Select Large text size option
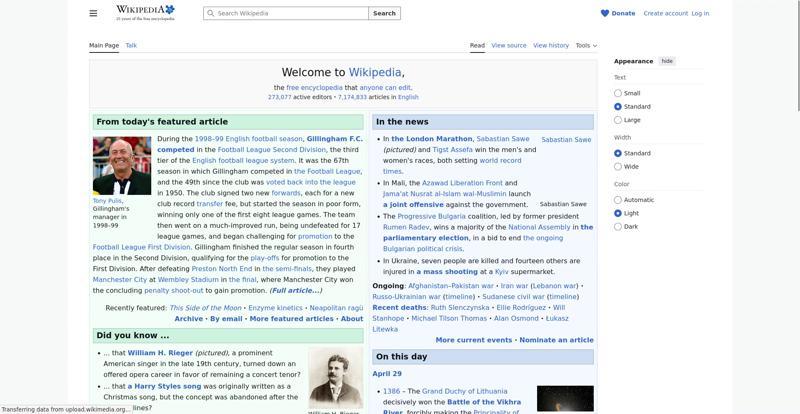This screenshot has width=800, height=414. (618, 120)
